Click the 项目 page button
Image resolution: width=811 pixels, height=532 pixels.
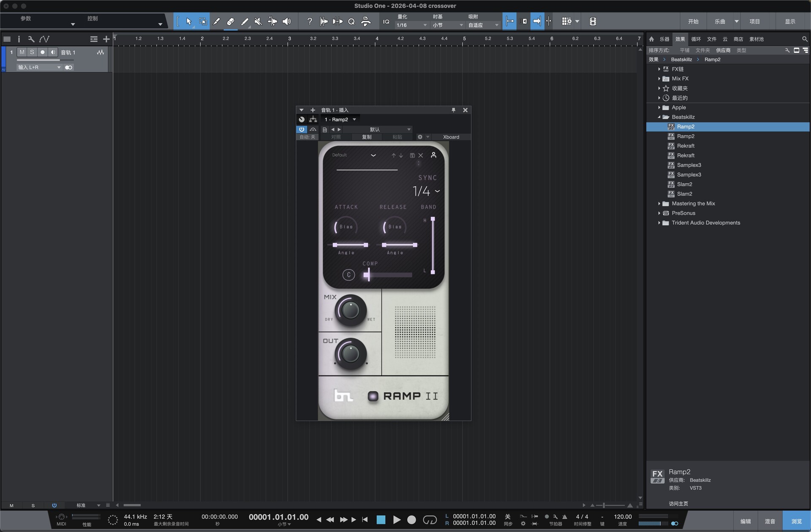[x=755, y=22]
